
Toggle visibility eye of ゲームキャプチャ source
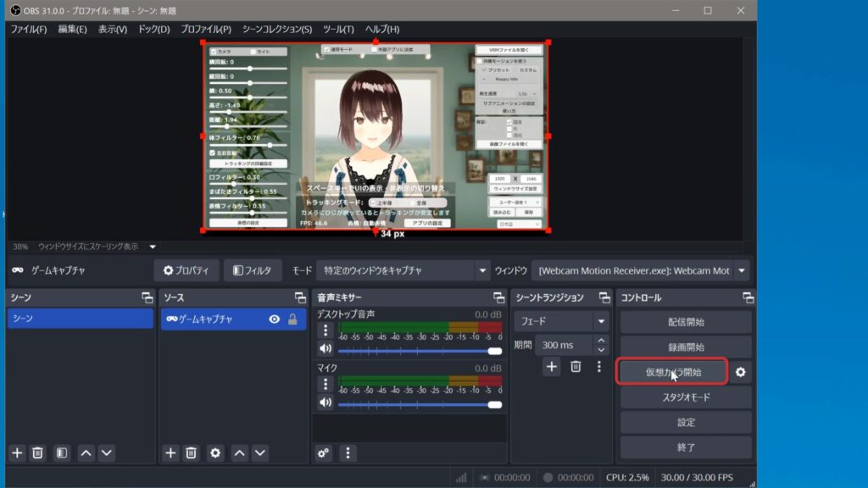274,319
